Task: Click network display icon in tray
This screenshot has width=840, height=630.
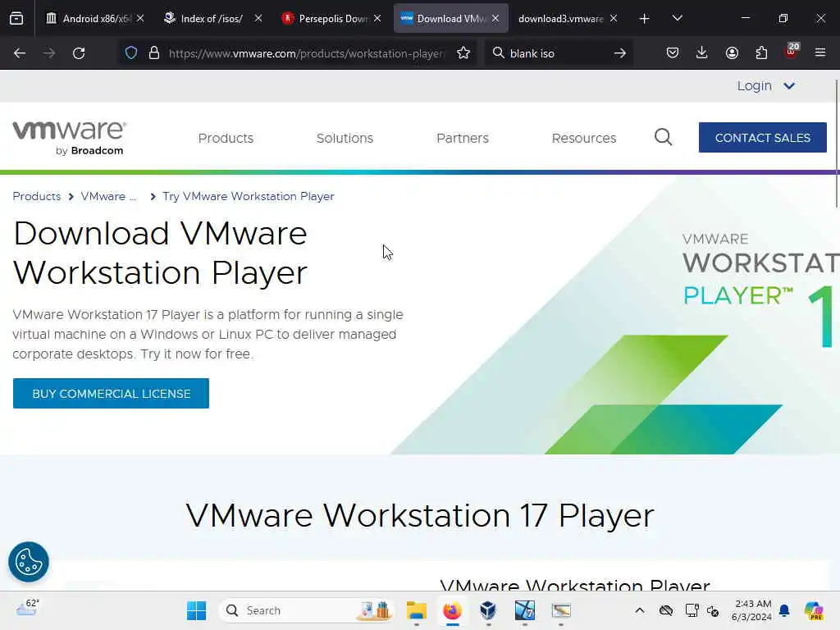Action: coord(692,610)
